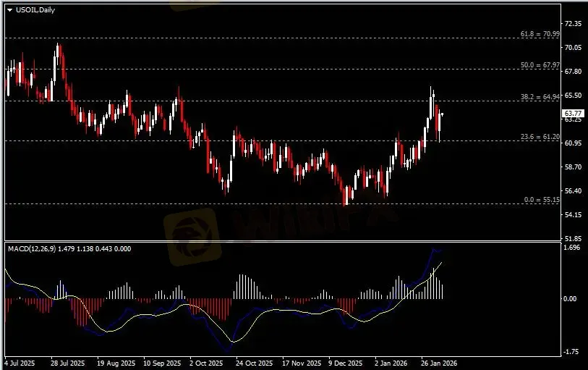Select the 50.0 = 67.97 Fibonacci level
This screenshot has height=370, width=588.
click(540, 65)
